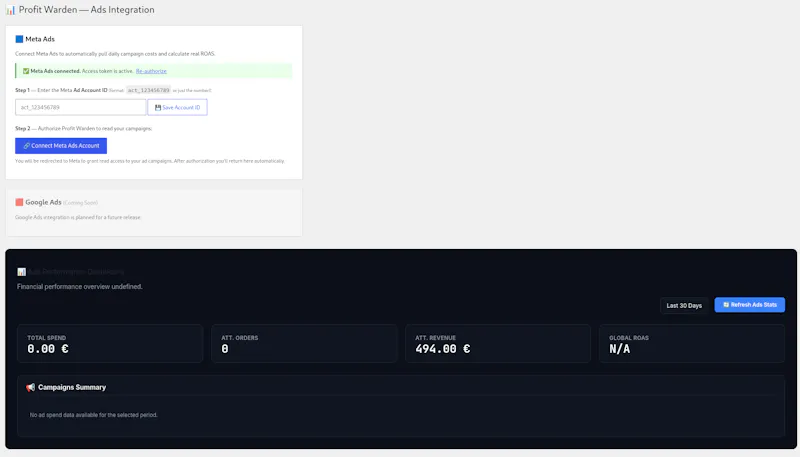Click the Campaigns Summary megaphone icon
800x457 pixels.
point(31,388)
